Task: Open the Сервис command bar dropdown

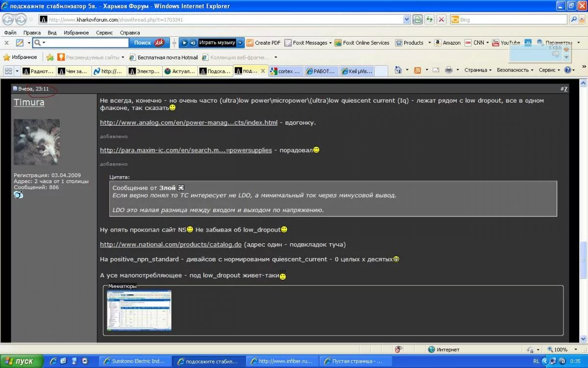Action: click(x=549, y=70)
